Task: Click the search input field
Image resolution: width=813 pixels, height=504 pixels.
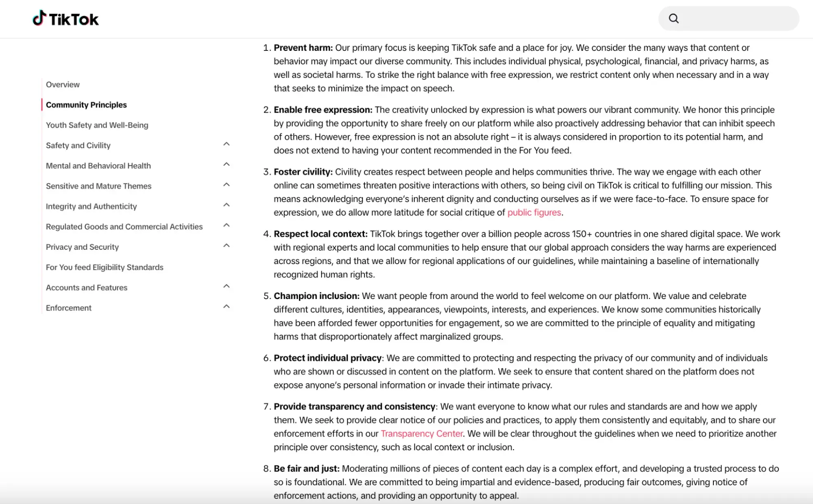Action: tap(729, 18)
